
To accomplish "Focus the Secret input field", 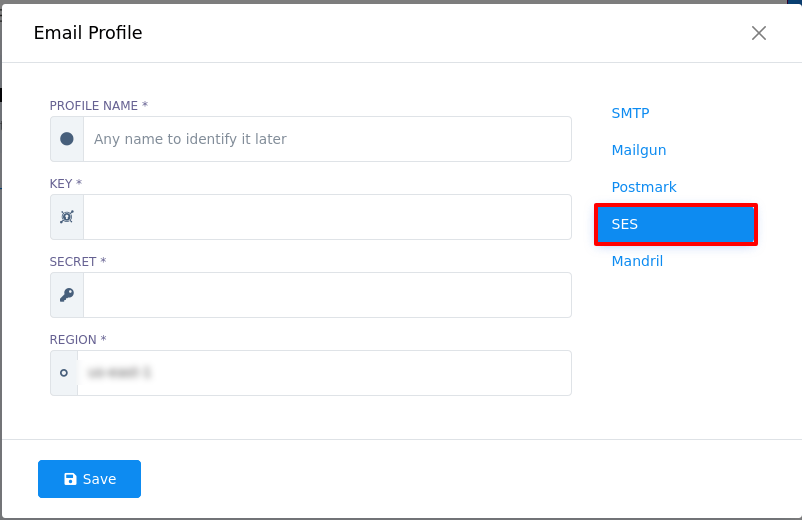I will point(327,295).
